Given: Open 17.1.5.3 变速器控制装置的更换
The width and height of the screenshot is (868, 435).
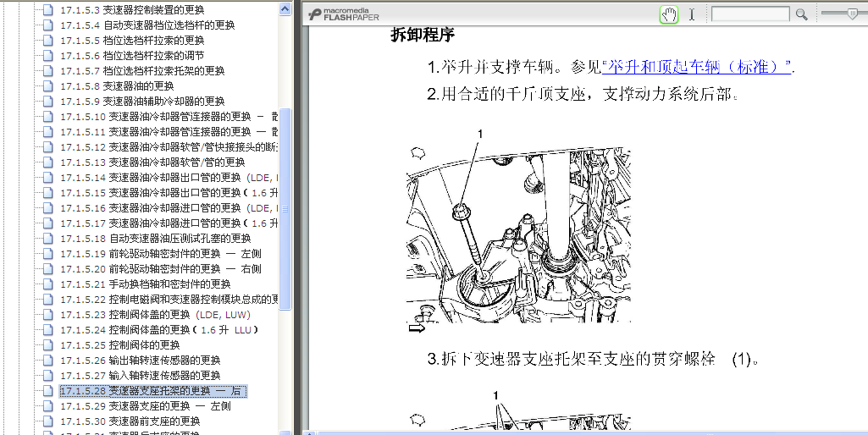Looking at the screenshot, I should point(132,9).
